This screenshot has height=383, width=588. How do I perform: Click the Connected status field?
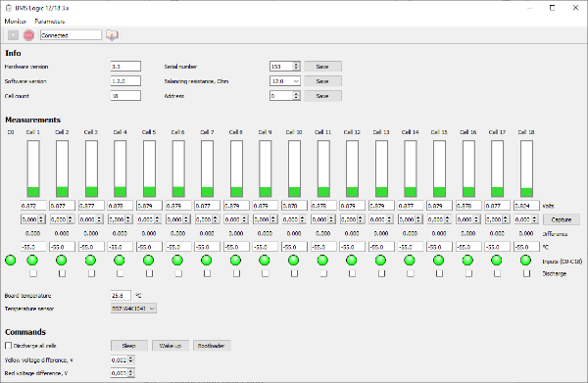(x=71, y=35)
